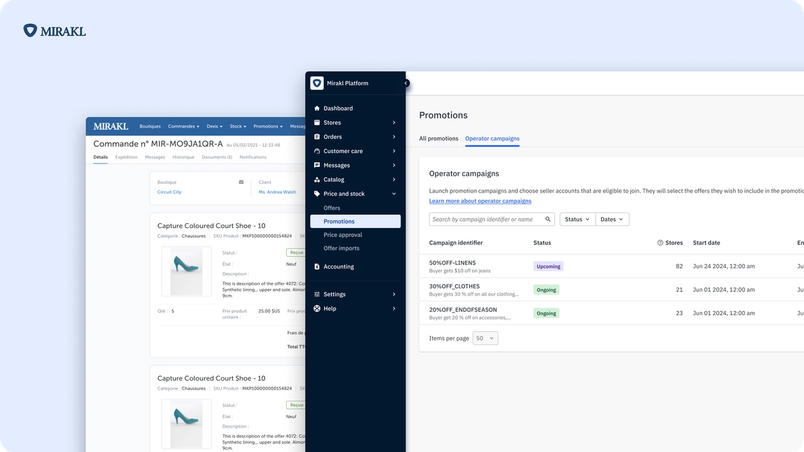Click the Catalog icon in sidebar

coord(317,179)
